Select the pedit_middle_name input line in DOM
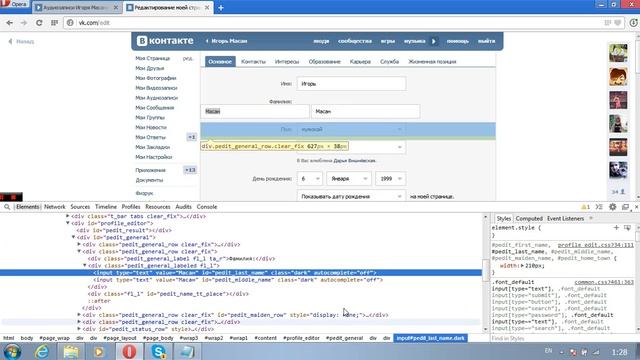The image size is (640, 360). [238, 280]
